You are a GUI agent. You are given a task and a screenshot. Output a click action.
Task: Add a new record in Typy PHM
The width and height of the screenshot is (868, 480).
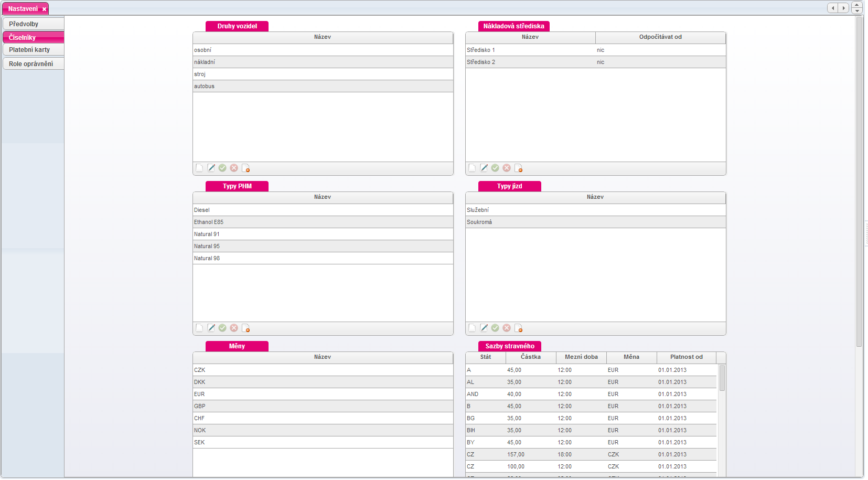pos(199,328)
